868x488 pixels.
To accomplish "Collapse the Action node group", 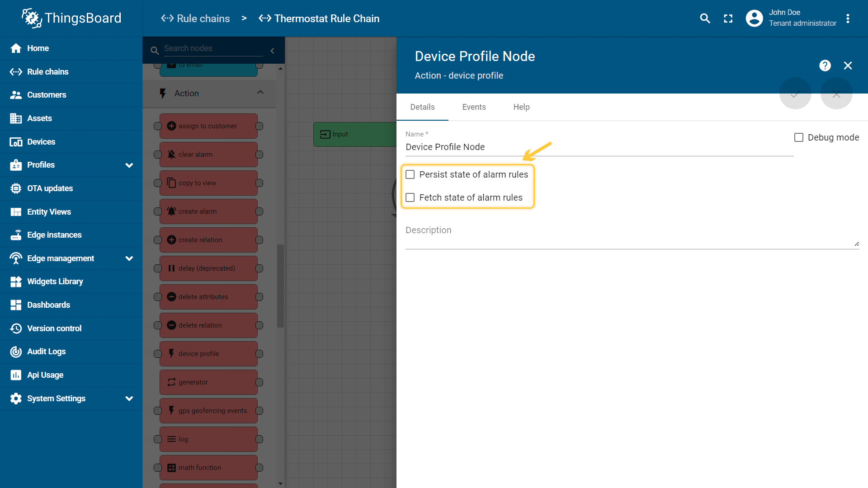I will tap(260, 93).
